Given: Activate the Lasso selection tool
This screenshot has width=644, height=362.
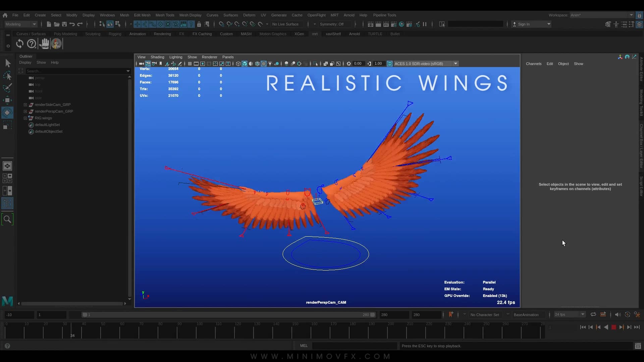Looking at the screenshot, I should pos(7,75).
